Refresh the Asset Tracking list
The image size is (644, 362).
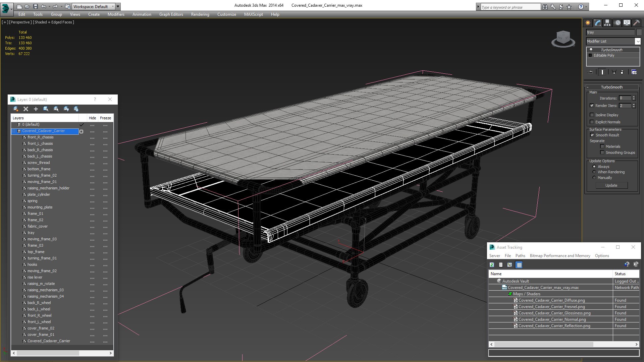point(492,265)
